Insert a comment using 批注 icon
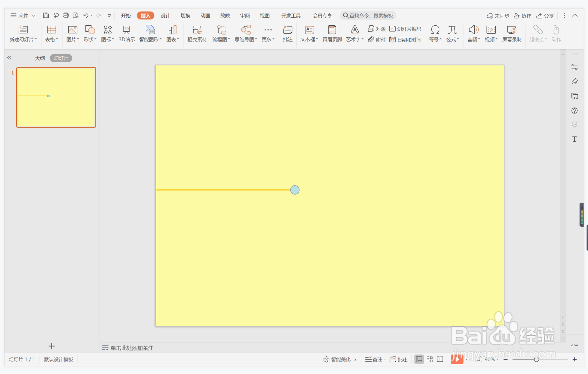Viewport: 588px width, 374px height. point(288,33)
